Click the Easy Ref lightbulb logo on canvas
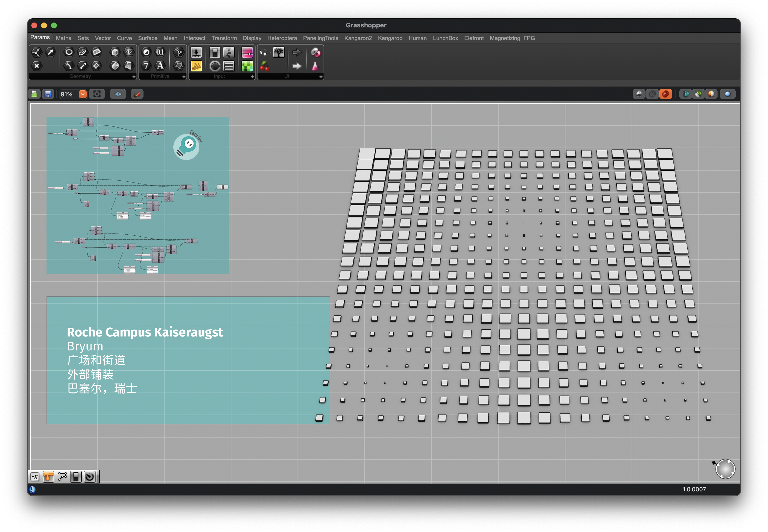The width and height of the screenshot is (768, 532). point(187,147)
